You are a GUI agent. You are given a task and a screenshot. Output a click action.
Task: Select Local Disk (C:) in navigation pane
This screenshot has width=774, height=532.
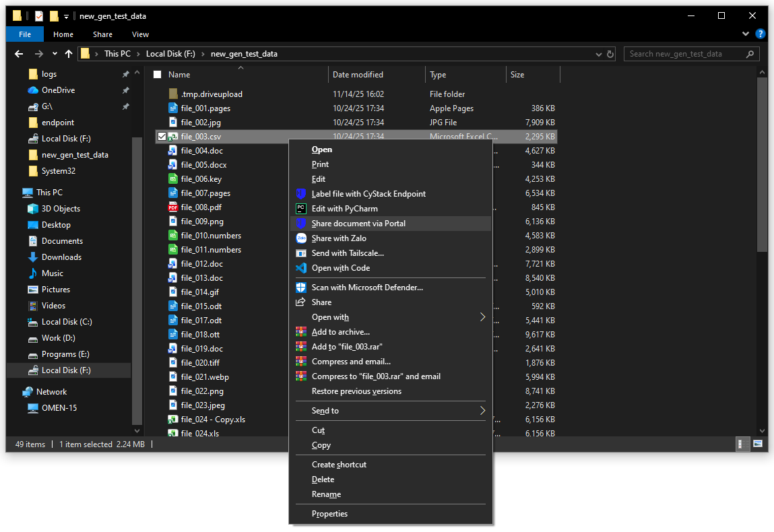tap(67, 322)
